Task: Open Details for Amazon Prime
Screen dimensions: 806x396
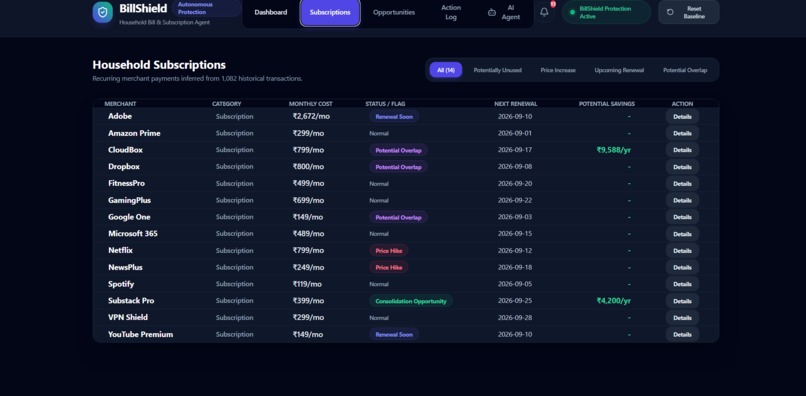Action: pyautogui.click(x=682, y=133)
